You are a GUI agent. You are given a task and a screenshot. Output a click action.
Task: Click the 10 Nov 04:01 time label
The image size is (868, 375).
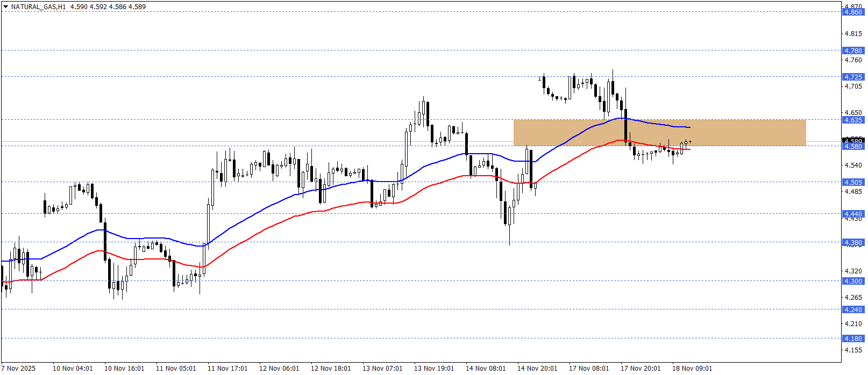pyautogui.click(x=73, y=368)
